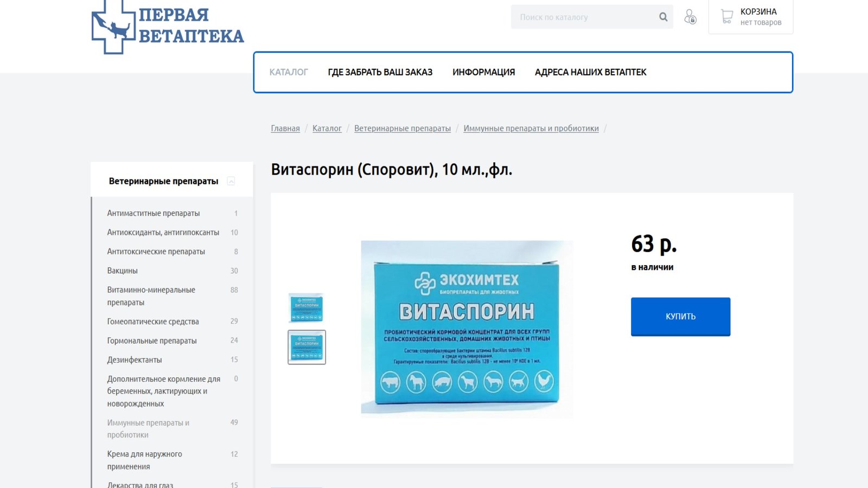Open Лекарства для глаз category
The image size is (868, 488).
point(140,484)
